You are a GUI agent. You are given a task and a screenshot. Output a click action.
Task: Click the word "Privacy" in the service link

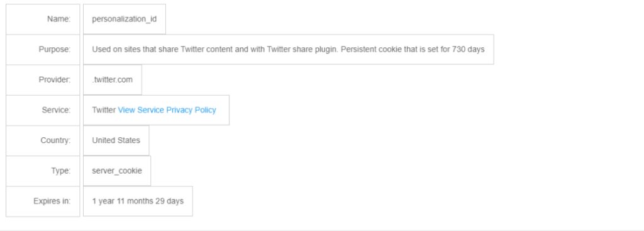pyautogui.click(x=179, y=110)
